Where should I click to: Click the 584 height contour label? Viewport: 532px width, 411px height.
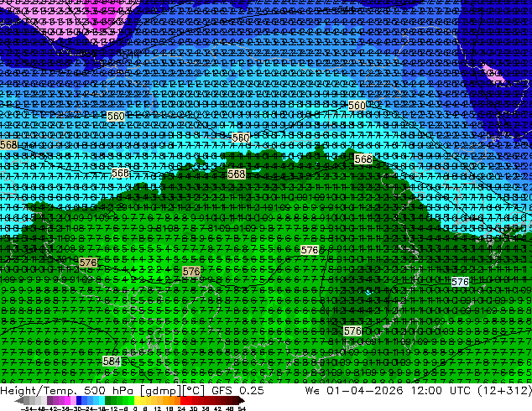(112, 361)
